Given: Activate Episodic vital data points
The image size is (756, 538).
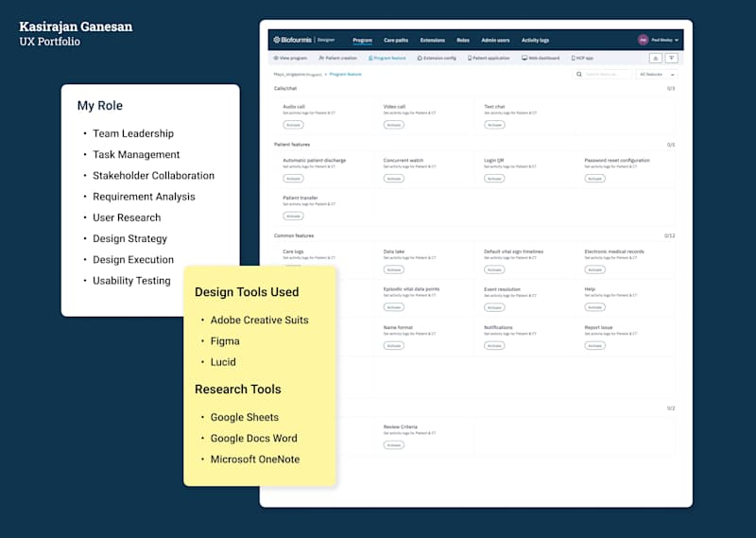Looking at the screenshot, I should [x=394, y=307].
